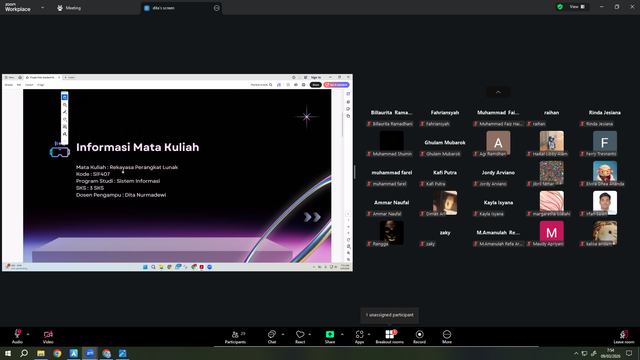The width and height of the screenshot is (640, 360).
Task: Open the Apps panel
Action: click(359, 337)
